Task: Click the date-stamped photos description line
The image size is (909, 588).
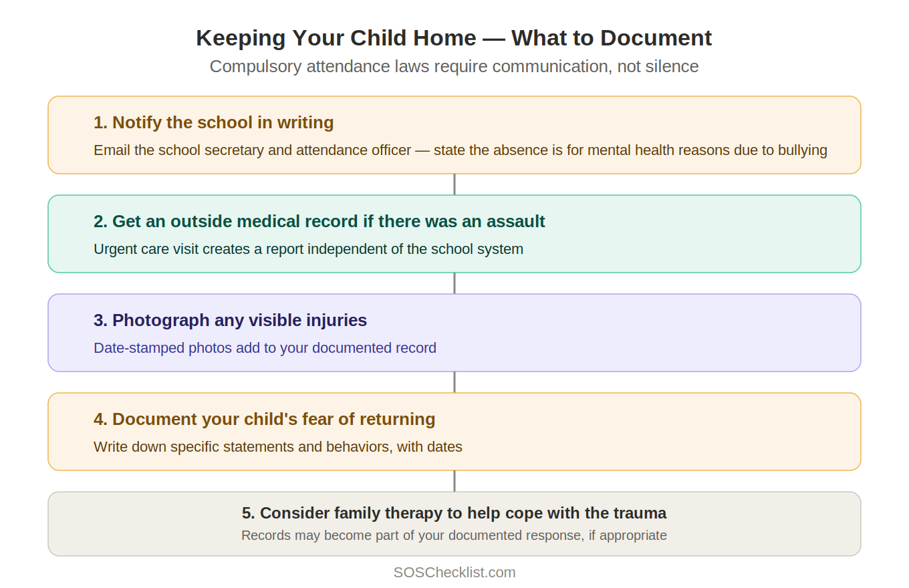Action: (265, 347)
